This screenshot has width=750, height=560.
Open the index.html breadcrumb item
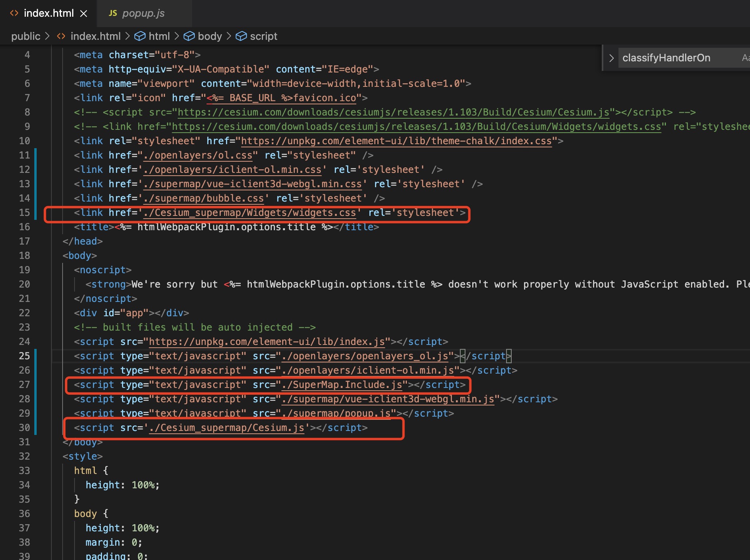(x=95, y=36)
